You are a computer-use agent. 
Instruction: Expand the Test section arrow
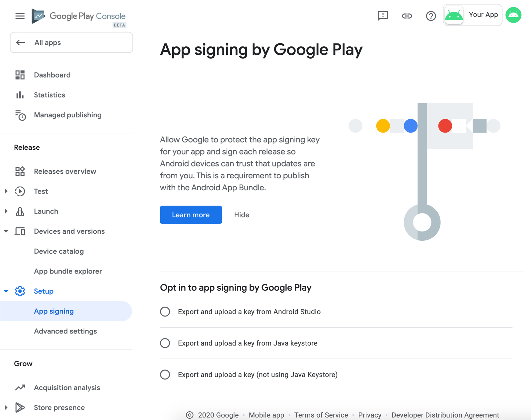(x=6, y=191)
